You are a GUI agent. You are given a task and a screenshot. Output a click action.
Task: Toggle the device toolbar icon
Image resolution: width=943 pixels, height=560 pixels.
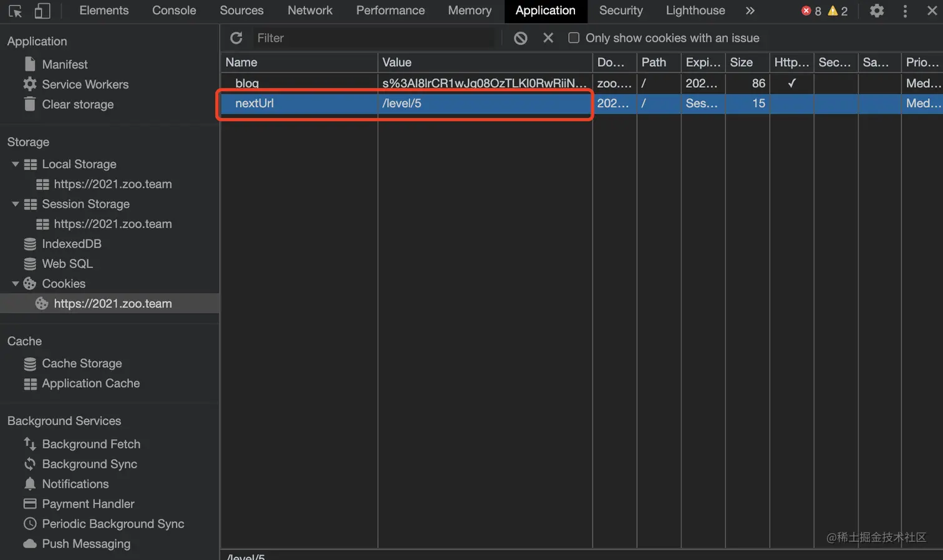pyautogui.click(x=42, y=11)
